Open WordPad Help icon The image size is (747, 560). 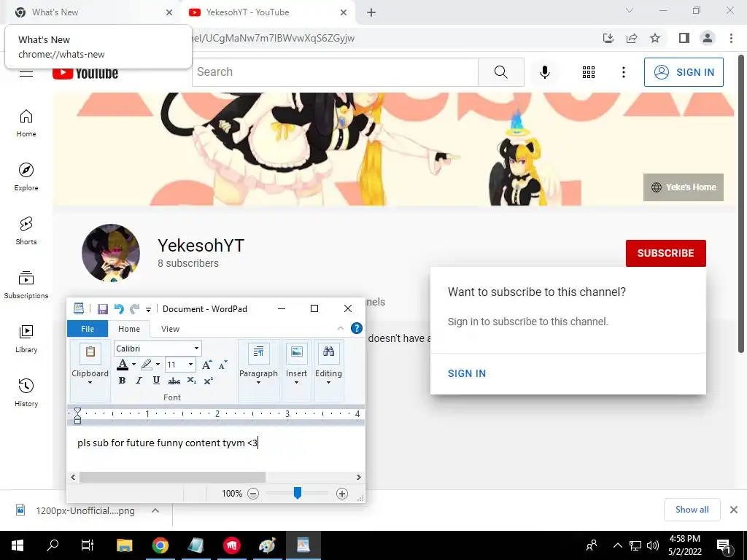pyautogui.click(x=356, y=328)
